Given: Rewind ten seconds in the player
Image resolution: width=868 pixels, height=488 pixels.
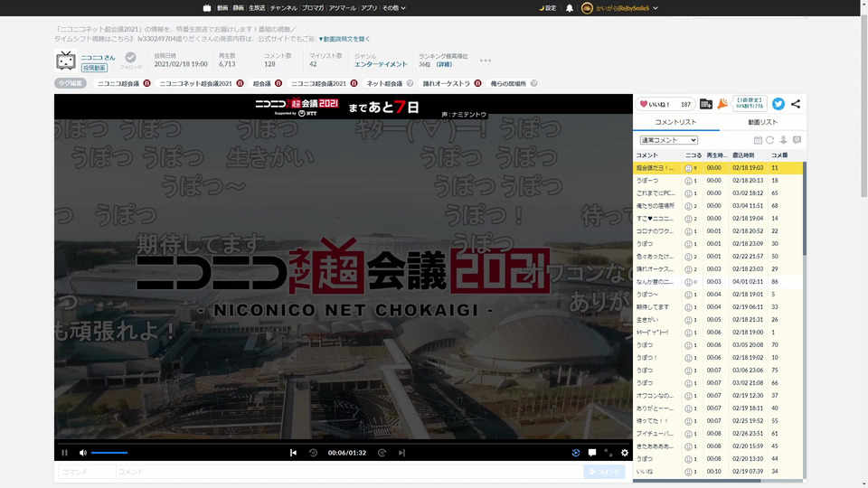Looking at the screenshot, I should 314,453.
